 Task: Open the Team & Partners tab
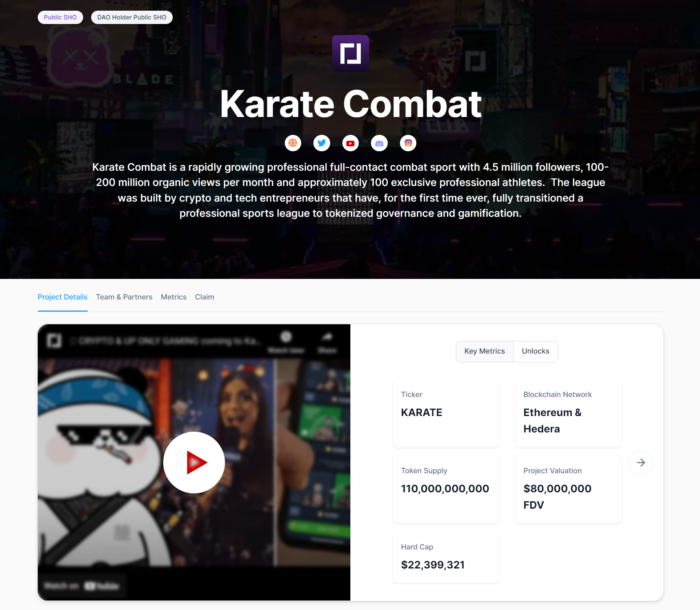(124, 297)
